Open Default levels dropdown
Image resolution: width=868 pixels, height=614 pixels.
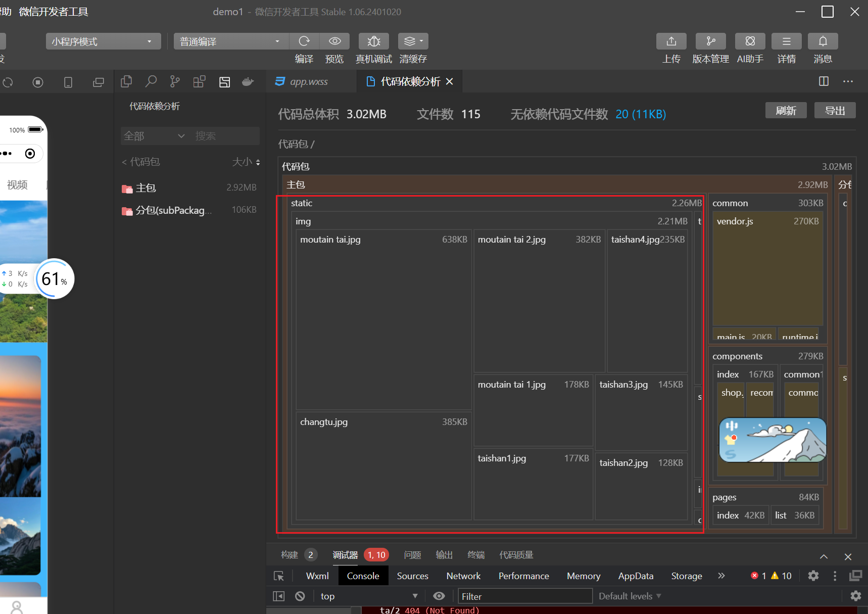point(630,596)
